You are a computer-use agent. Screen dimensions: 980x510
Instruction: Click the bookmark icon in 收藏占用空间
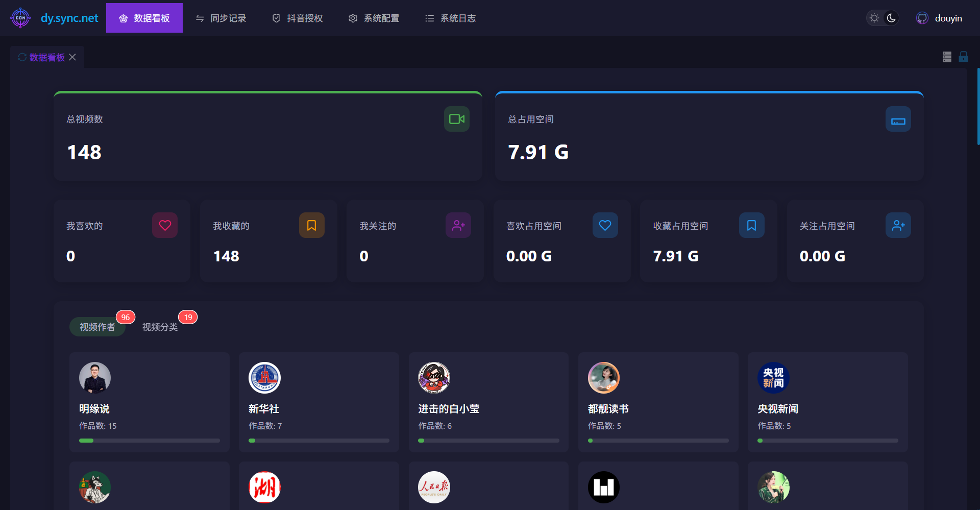[x=751, y=225]
